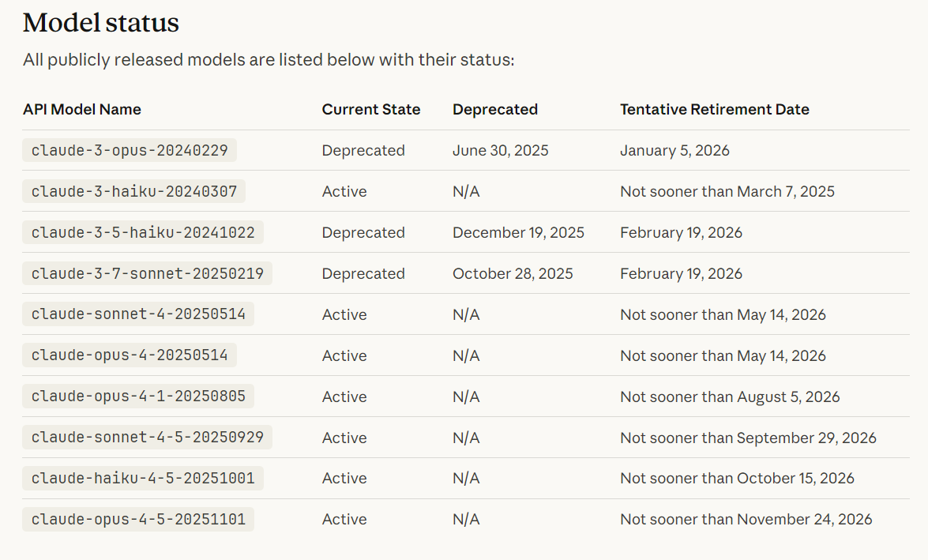Viewport: 928px width, 560px height.
Task: Click the API Model Name column header
Action: click(x=82, y=110)
